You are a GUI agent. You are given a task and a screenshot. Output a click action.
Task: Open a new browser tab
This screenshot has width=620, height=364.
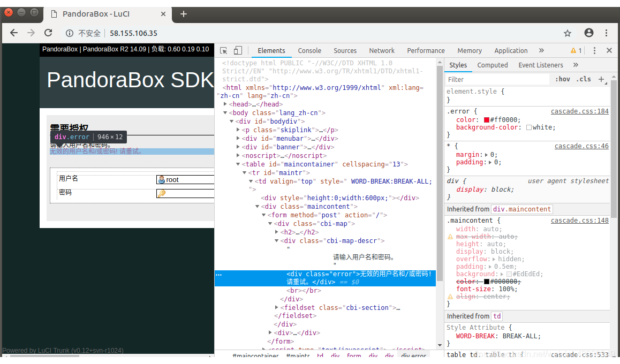pyautogui.click(x=184, y=14)
